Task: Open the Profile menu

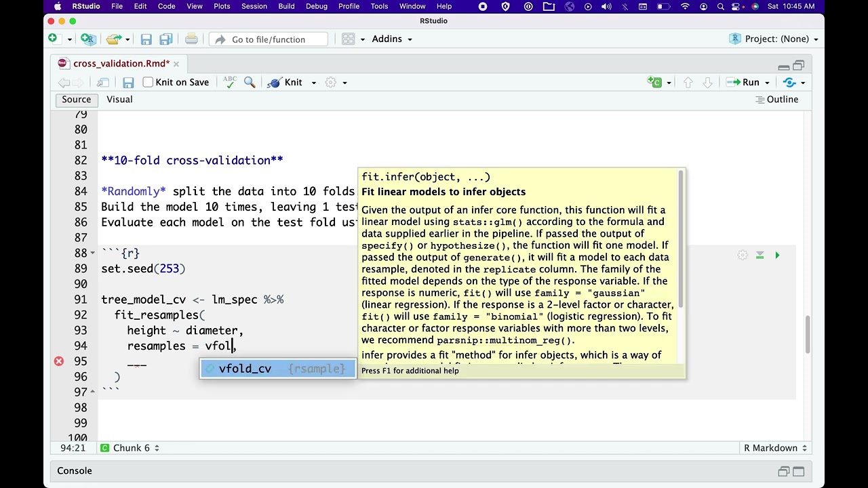Action: click(x=349, y=6)
